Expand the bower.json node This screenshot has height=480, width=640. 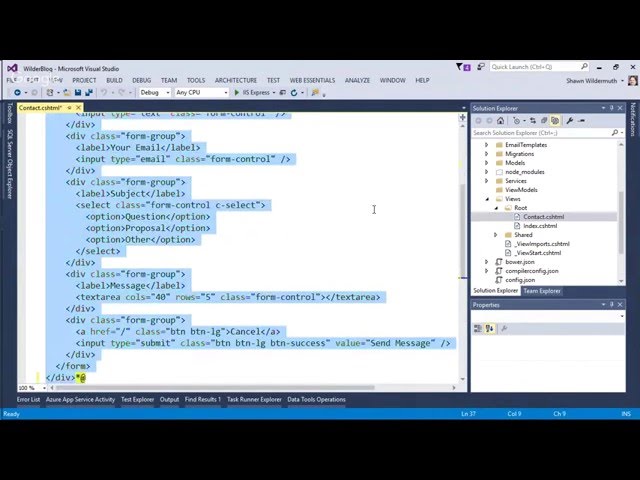tap(487, 262)
